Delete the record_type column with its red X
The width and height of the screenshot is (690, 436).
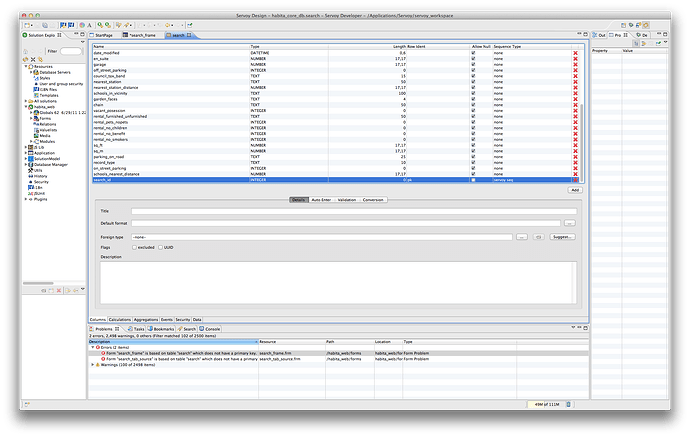click(x=575, y=162)
